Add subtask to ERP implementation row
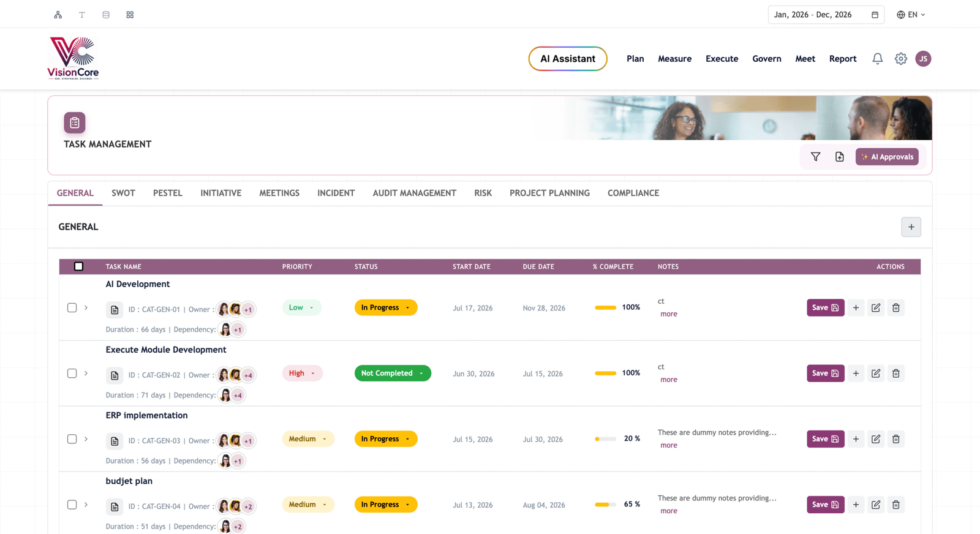This screenshot has height=534, width=980. (856, 439)
